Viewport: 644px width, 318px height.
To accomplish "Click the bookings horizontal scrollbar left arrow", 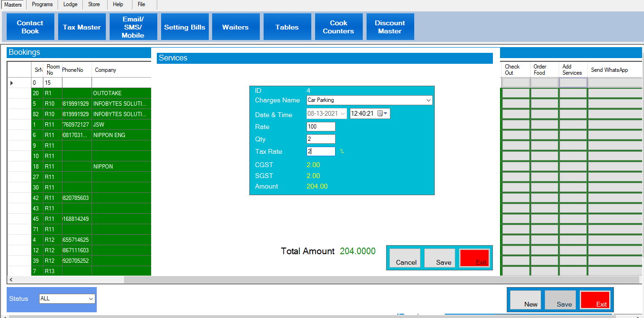I will click(x=11, y=280).
